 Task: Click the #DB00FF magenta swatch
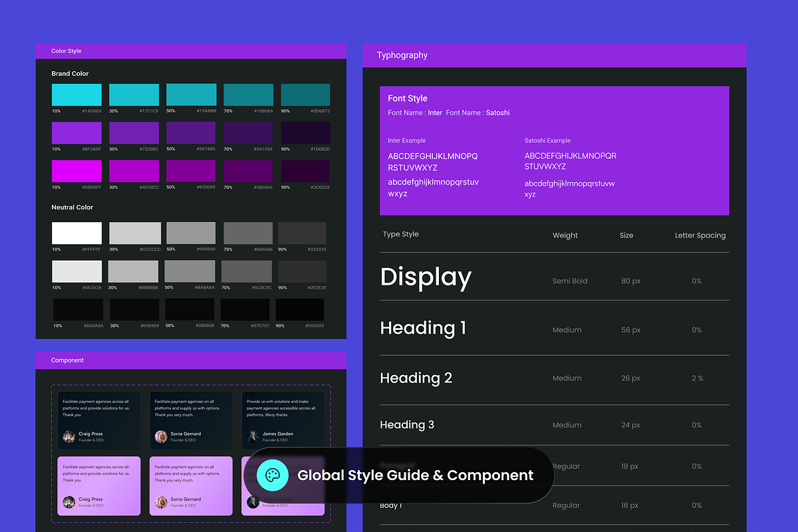[x=77, y=172]
